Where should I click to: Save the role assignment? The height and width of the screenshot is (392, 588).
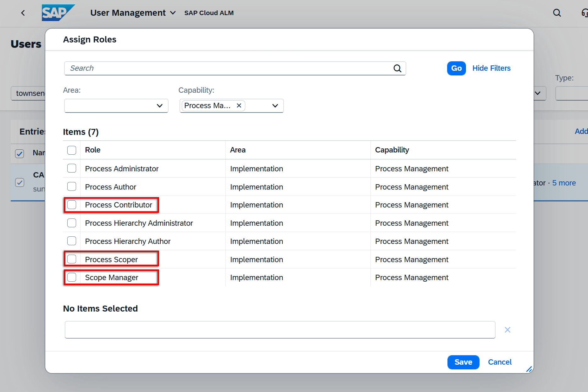pyautogui.click(x=463, y=362)
